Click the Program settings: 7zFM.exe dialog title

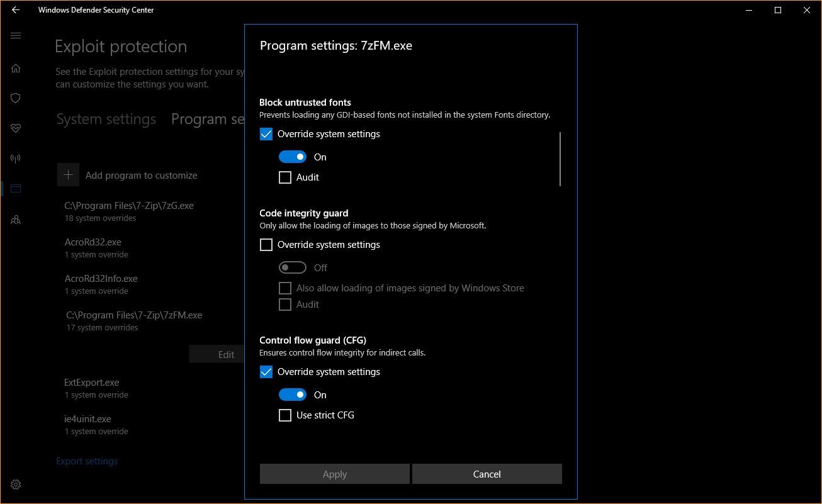[336, 45]
